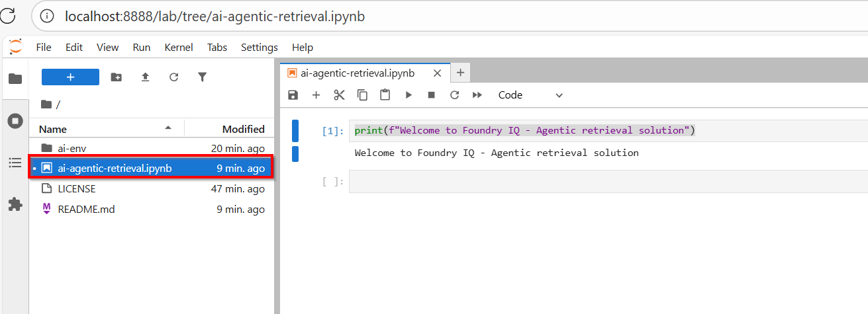The image size is (868, 314).
Task: Open the Running Terminals and Kernels sidebar
Action: point(15,121)
